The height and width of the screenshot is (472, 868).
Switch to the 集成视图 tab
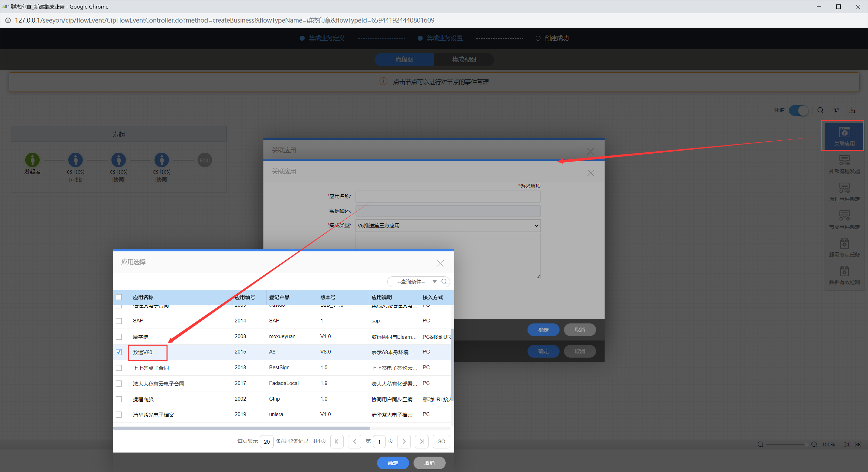coord(464,59)
